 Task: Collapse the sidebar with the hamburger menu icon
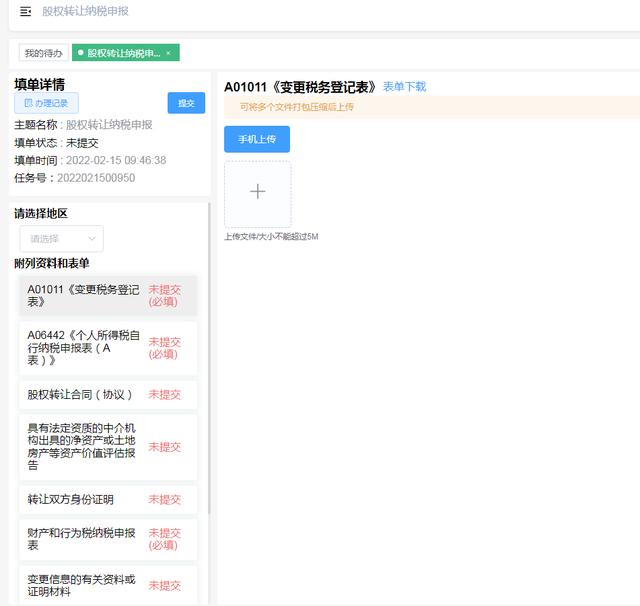25,12
